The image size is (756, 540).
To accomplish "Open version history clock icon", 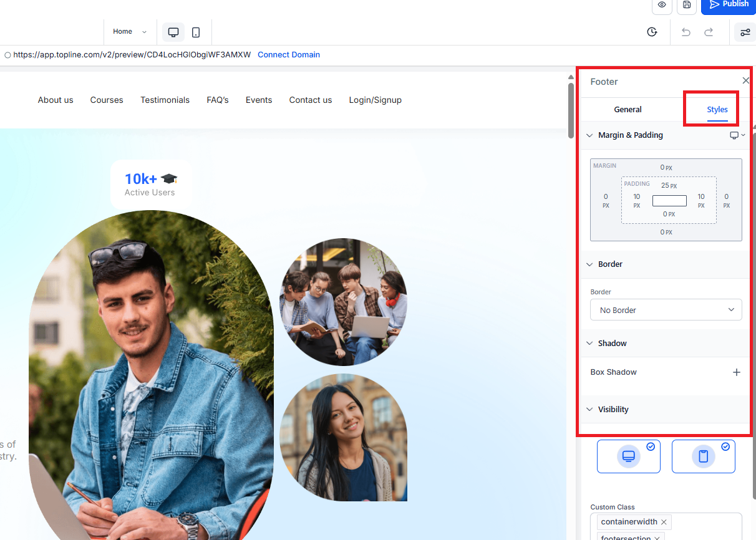I will point(652,32).
